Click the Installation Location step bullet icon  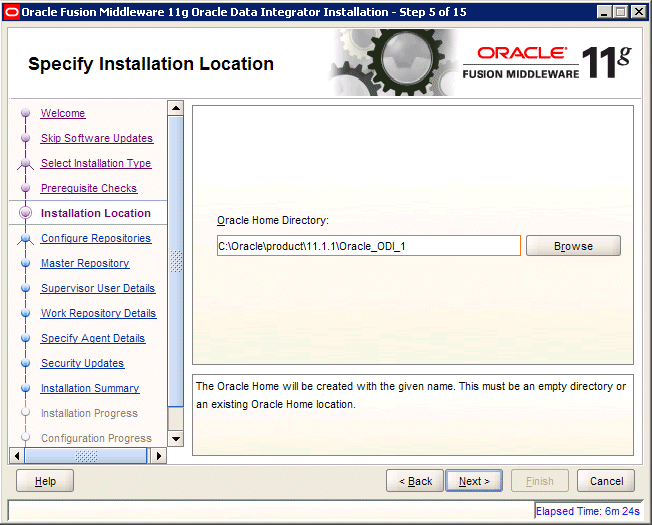coord(25,213)
